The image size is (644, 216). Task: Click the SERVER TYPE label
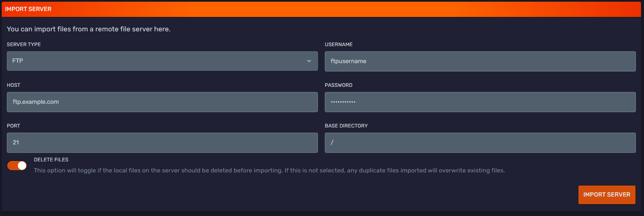(x=24, y=44)
